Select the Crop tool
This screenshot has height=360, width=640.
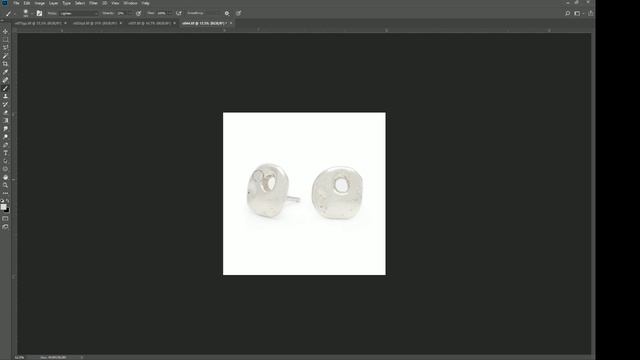pos(5,64)
